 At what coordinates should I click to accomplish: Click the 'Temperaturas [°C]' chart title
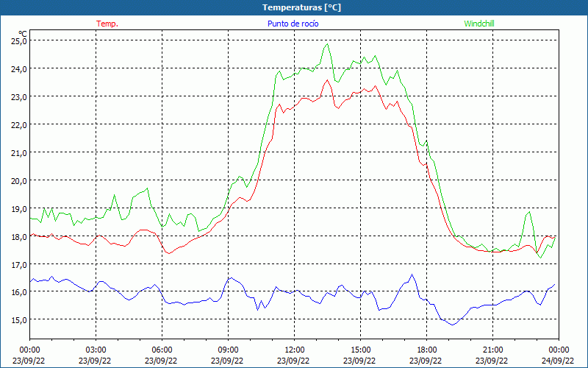point(301,7)
